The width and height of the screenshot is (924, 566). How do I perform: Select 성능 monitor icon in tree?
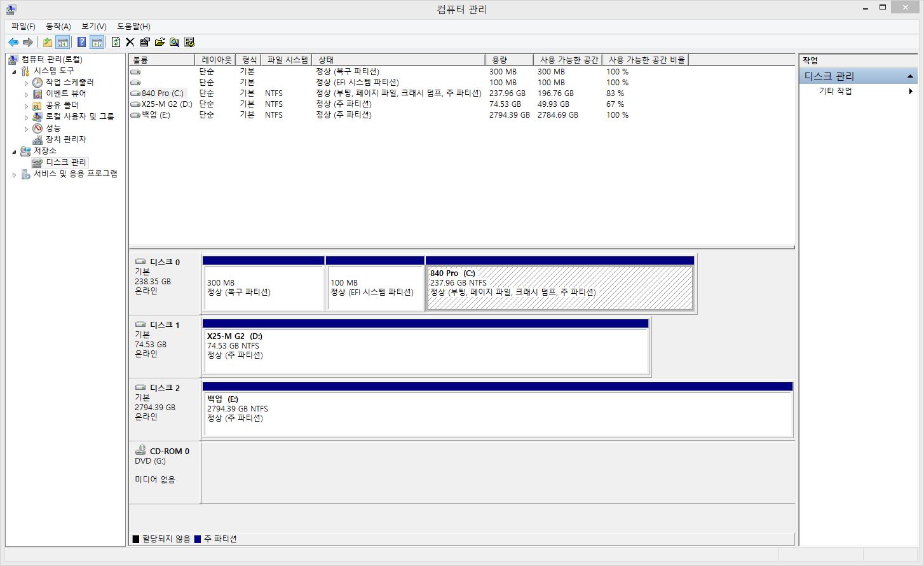37,128
